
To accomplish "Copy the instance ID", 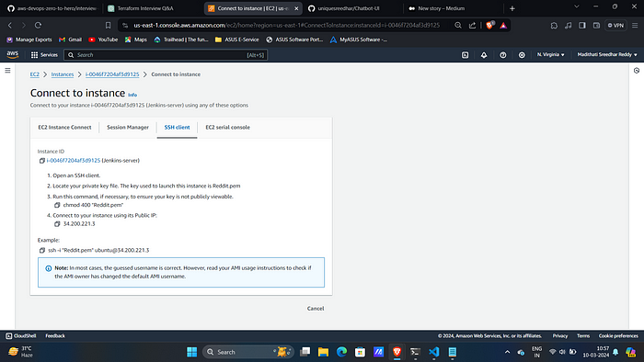I will (42, 161).
